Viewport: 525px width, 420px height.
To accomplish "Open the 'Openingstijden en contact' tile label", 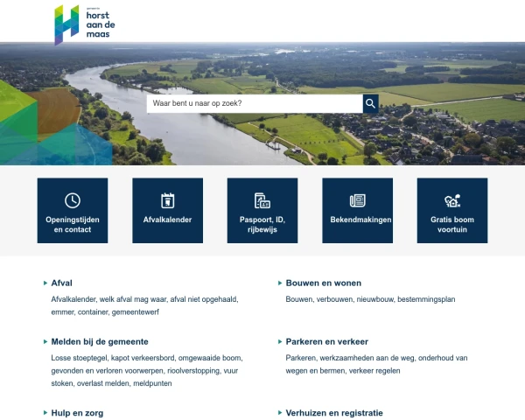I will pos(73,225).
